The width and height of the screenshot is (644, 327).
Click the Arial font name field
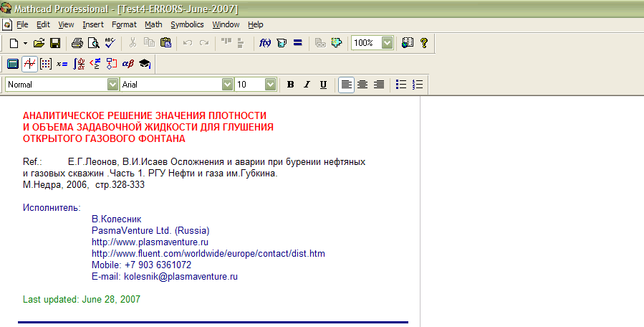point(171,85)
